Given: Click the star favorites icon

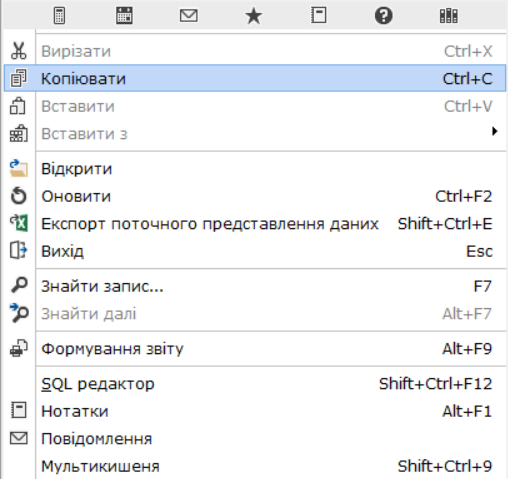Looking at the screenshot, I should (x=254, y=16).
